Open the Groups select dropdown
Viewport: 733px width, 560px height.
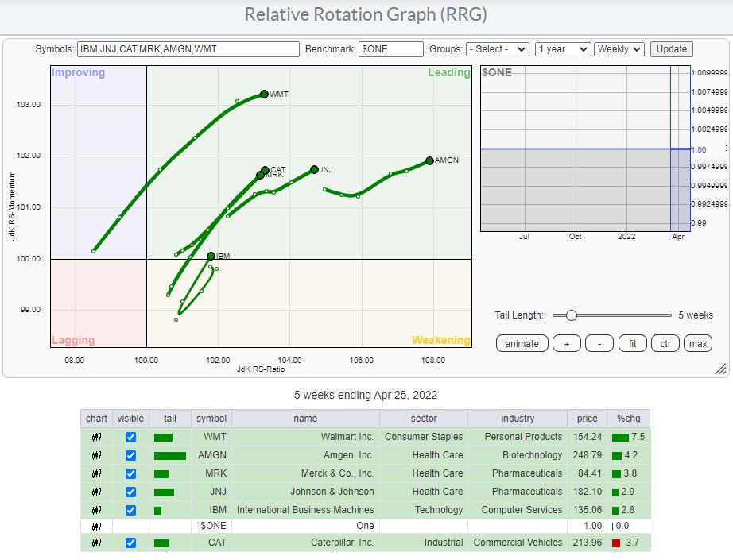498,49
